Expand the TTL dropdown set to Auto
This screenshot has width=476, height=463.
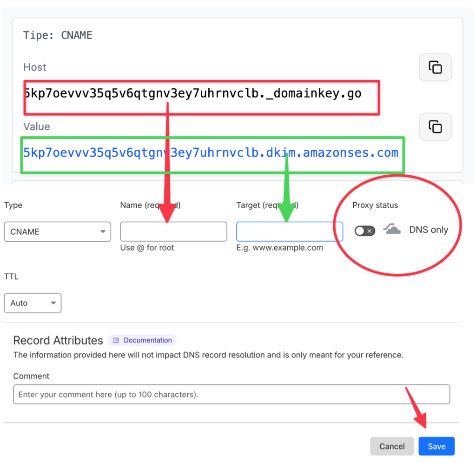tap(33, 303)
